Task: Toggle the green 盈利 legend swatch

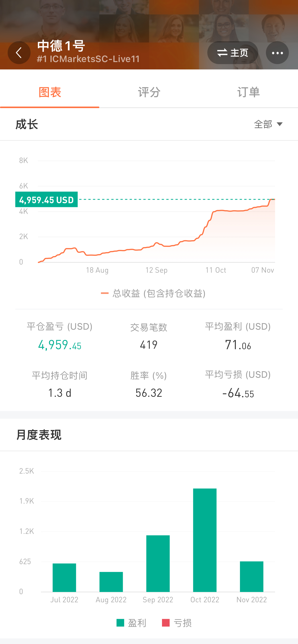Action: (x=120, y=623)
